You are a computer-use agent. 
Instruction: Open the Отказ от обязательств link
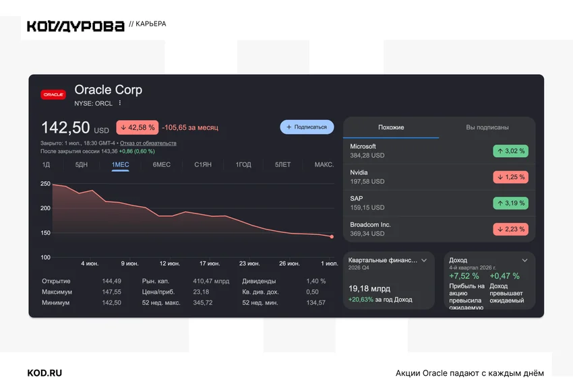[x=148, y=143]
